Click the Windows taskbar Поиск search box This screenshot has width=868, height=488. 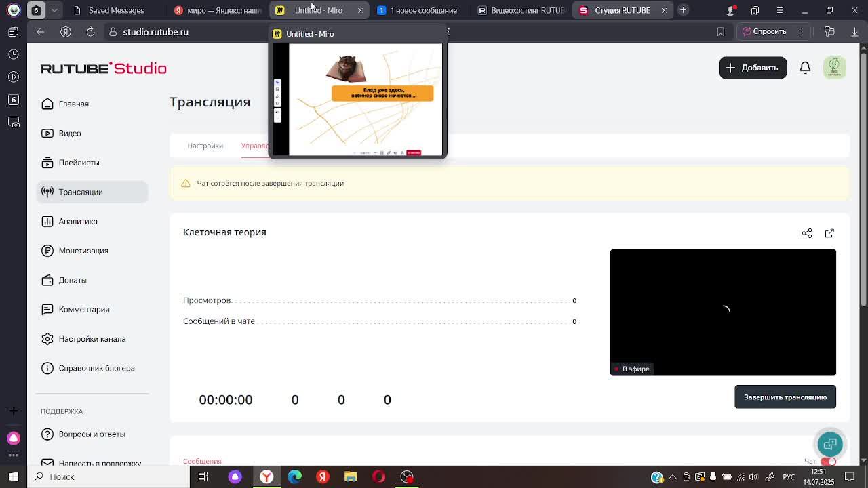pos(108,476)
